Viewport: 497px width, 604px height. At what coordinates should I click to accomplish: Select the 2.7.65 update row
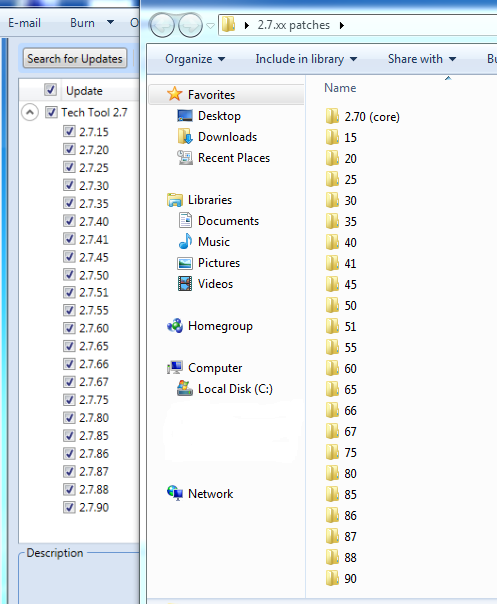[94, 346]
